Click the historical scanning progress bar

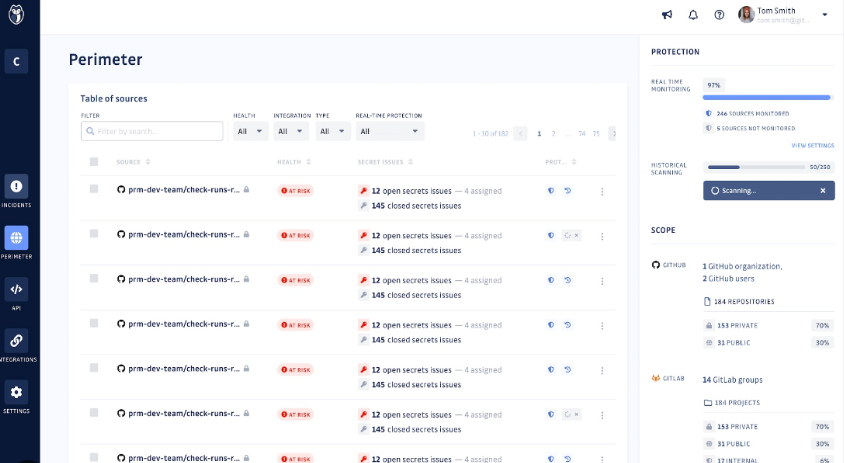pos(756,167)
